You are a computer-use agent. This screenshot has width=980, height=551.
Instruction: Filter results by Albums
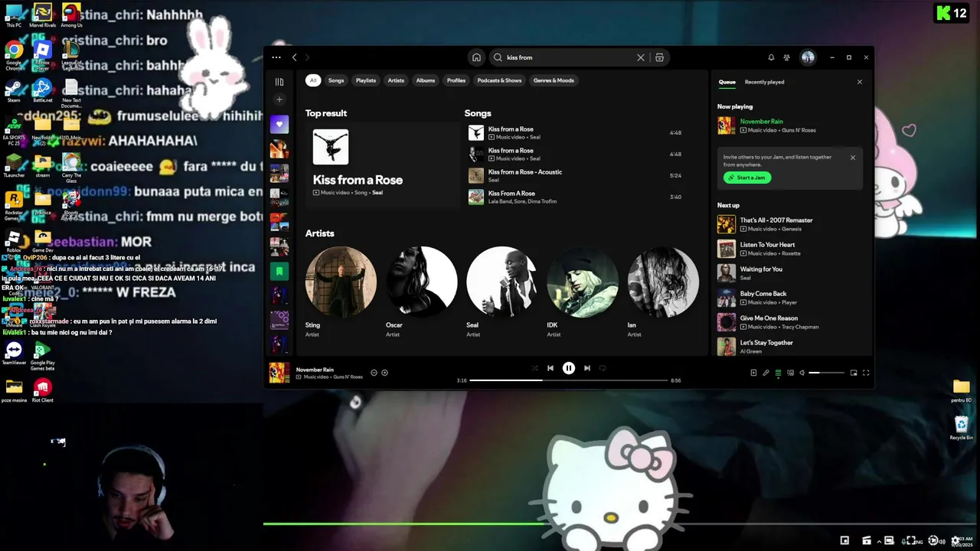(426, 80)
